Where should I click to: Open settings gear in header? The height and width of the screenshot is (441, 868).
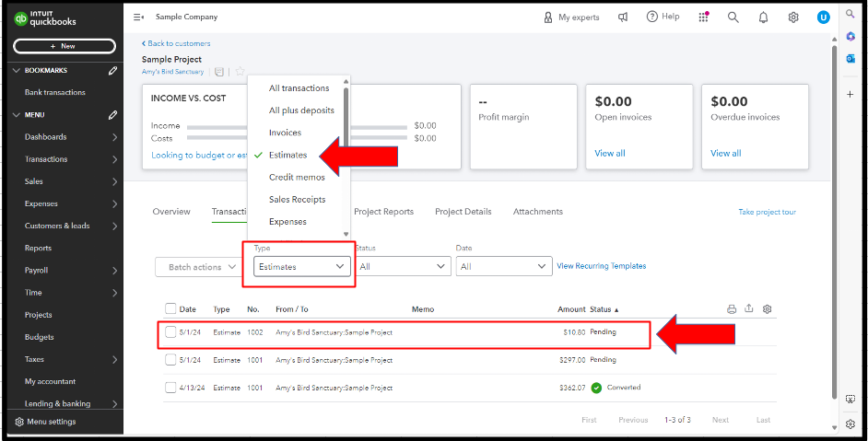[793, 17]
